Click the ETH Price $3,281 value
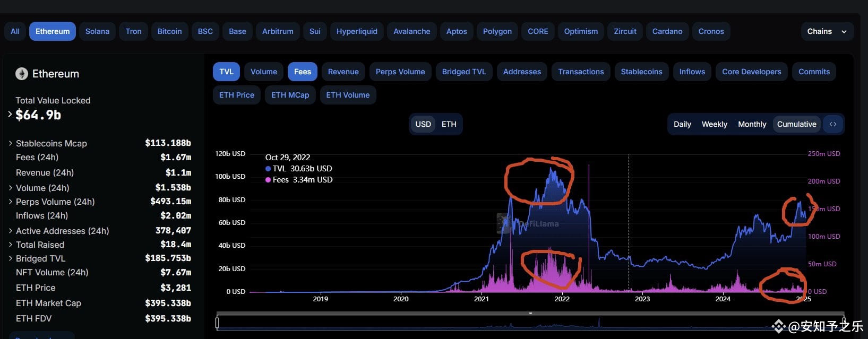Screen dimensions: 868x339 [x=176, y=288]
